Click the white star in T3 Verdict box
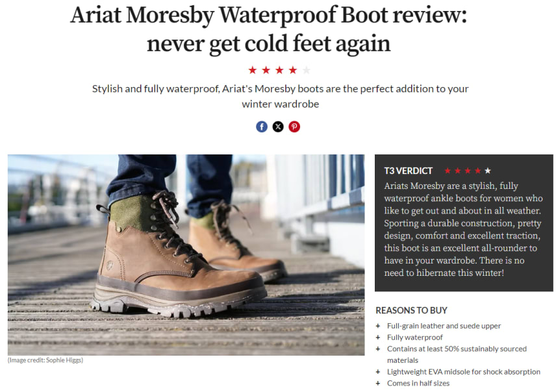The image size is (556, 392). [x=488, y=171]
